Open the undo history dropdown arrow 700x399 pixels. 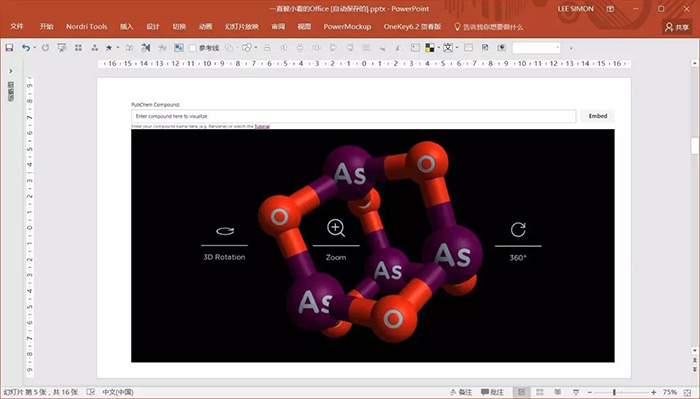click(x=34, y=48)
